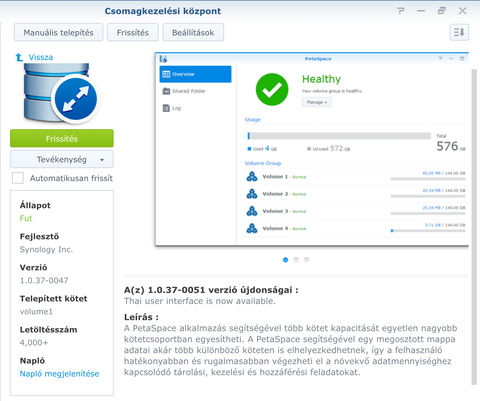Click the Frissítés toolbar button
The image size is (480, 401).
[x=133, y=33]
